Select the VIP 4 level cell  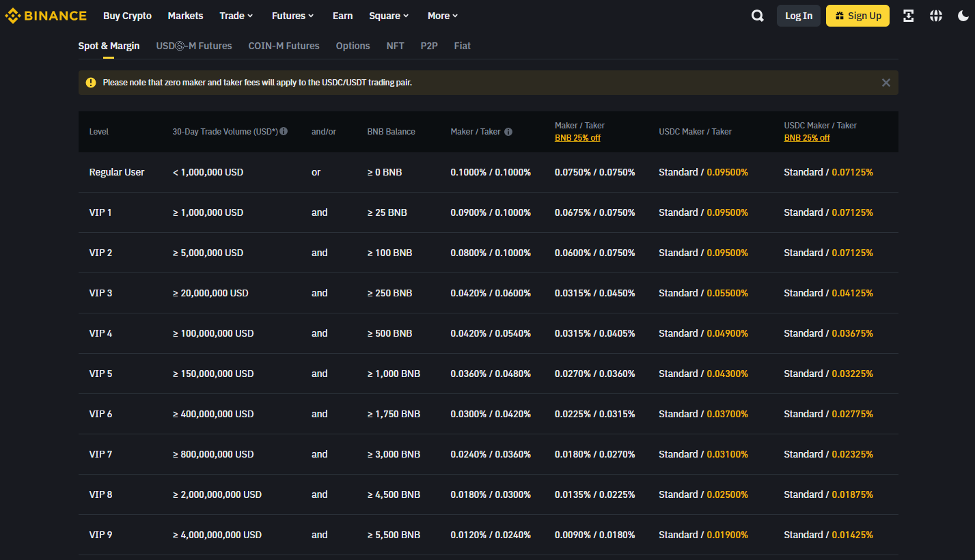100,333
